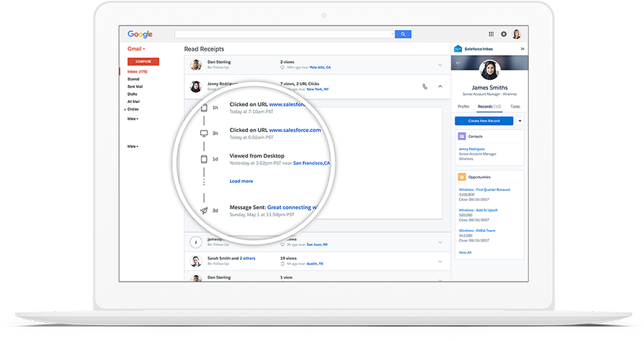Expand the james receipt row chevron
644x341 pixels.
tap(440, 242)
